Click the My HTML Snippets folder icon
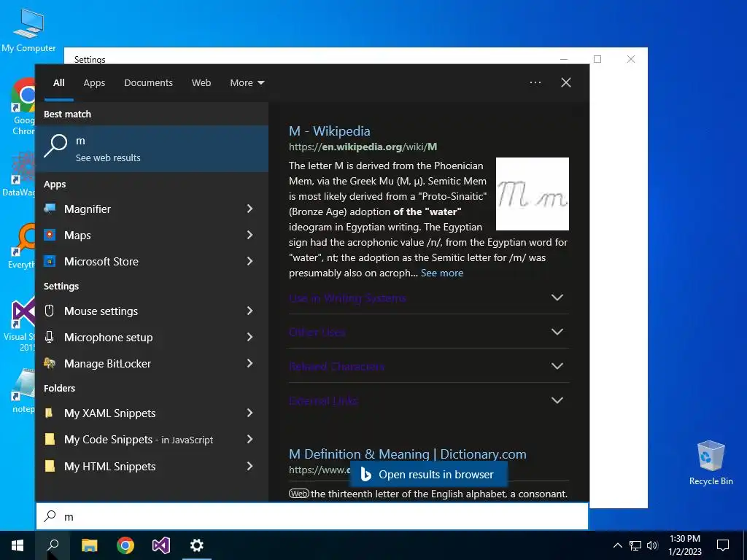Screen dimensions: 747x560 click(x=50, y=466)
